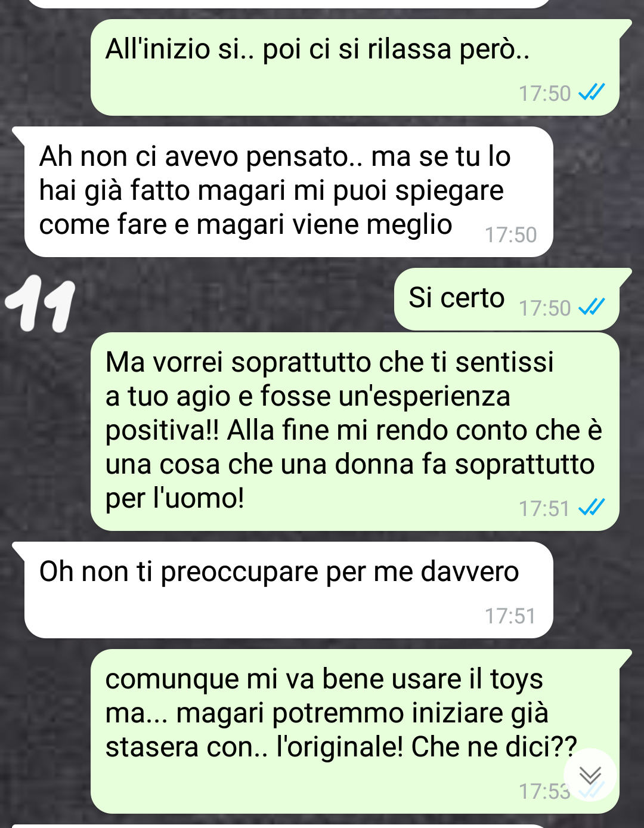644x828 pixels.
Task: Click the blue read ticks on 'Si certo'
Action: (592, 307)
